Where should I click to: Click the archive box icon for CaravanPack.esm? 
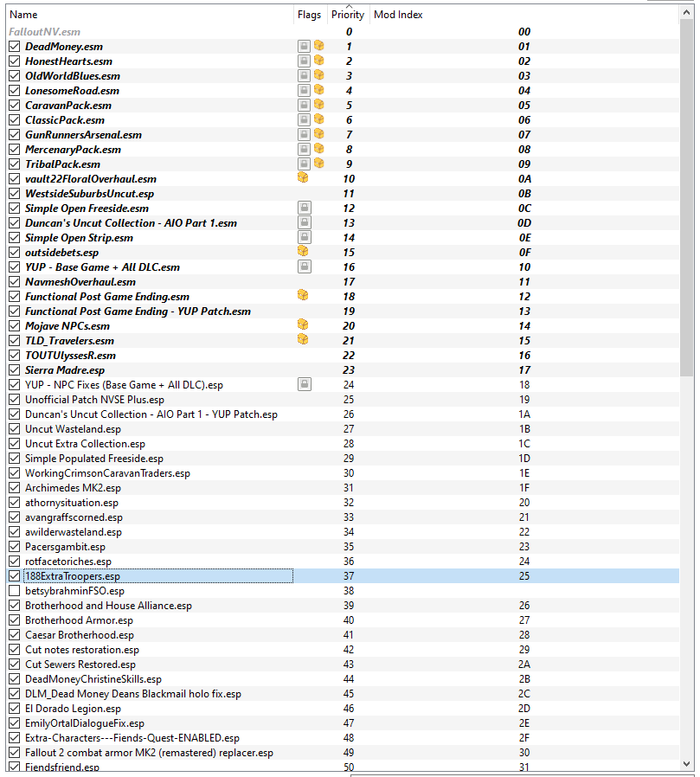(x=319, y=105)
